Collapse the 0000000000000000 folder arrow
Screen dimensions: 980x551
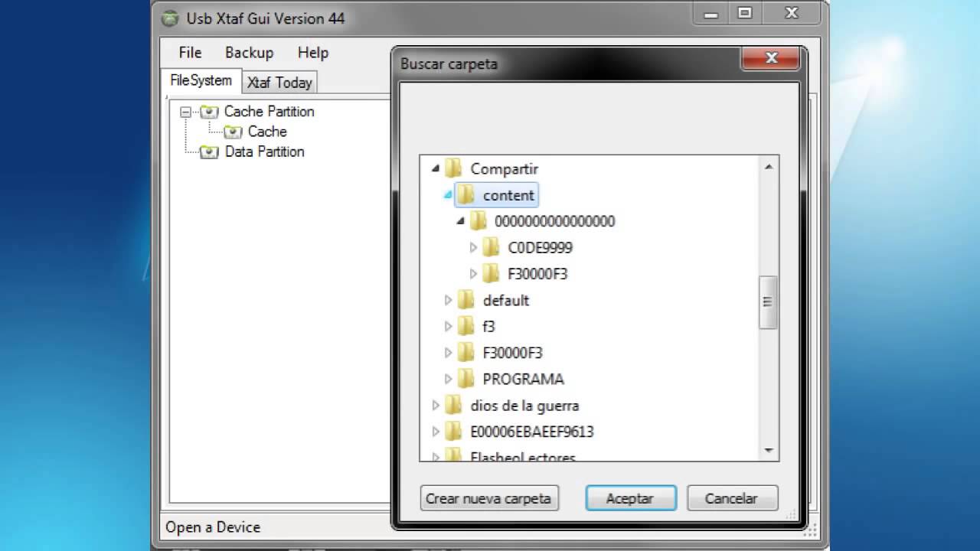pos(461,221)
